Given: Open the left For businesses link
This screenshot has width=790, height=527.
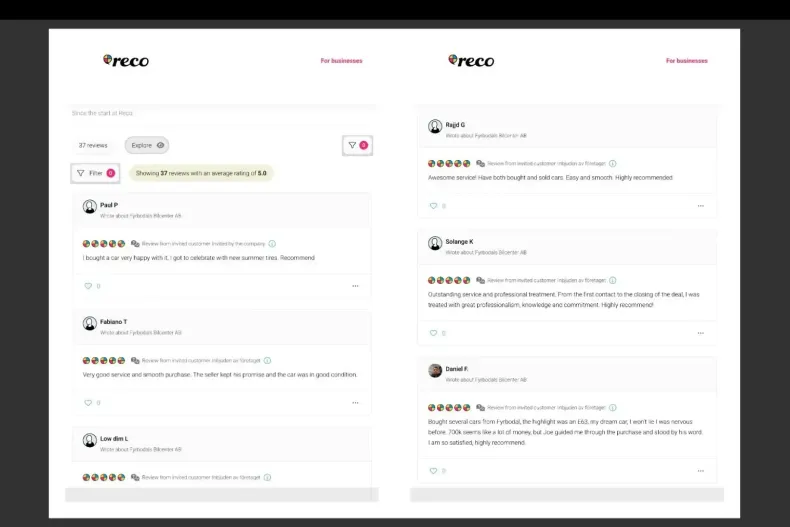Looking at the screenshot, I should [342, 60].
